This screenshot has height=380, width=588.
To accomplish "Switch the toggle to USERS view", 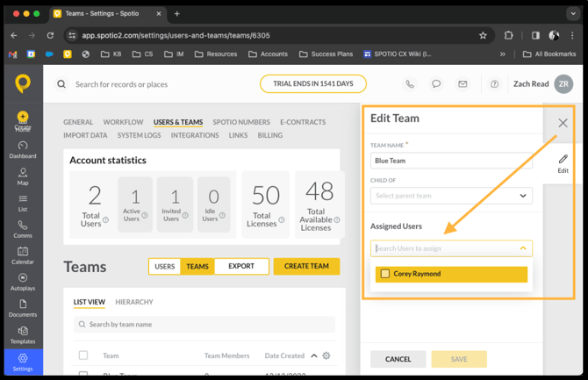I will 165,266.
